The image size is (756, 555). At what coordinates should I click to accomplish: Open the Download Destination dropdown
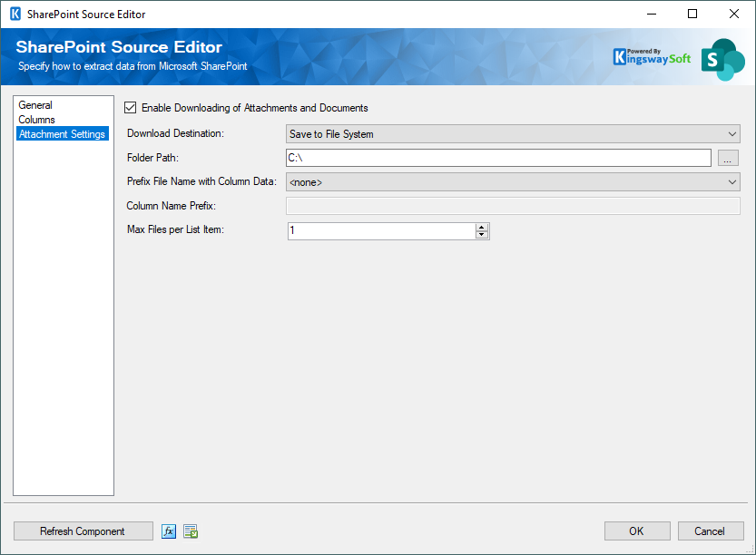(x=513, y=134)
